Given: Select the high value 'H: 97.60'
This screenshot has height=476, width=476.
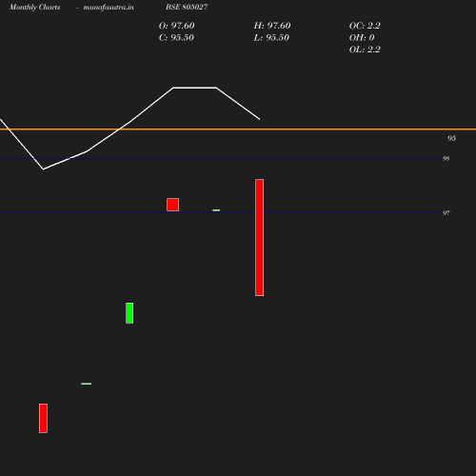Looking at the screenshot, I should 272,26.
